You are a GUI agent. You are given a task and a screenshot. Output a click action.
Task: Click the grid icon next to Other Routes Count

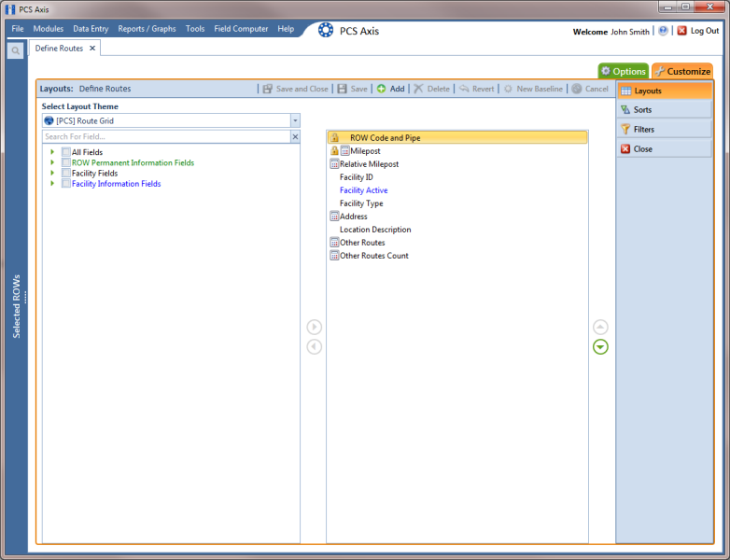[334, 255]
